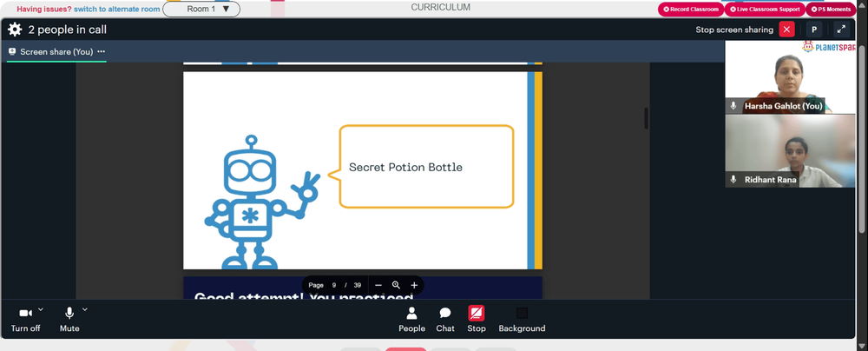Open Live Classroom Support
868x351 pixels.
click(765, 10)
